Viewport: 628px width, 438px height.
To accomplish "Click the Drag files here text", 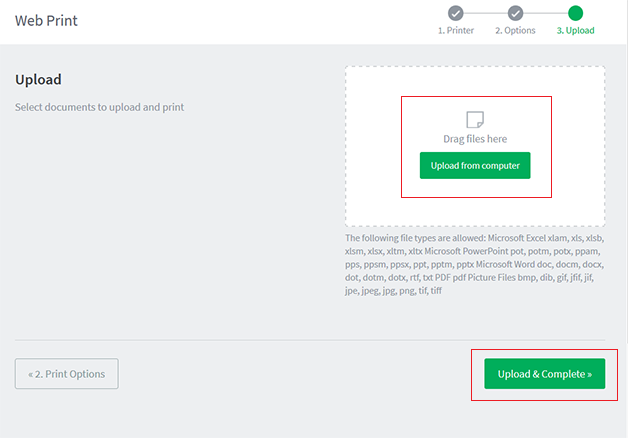I will click(475, 139).
